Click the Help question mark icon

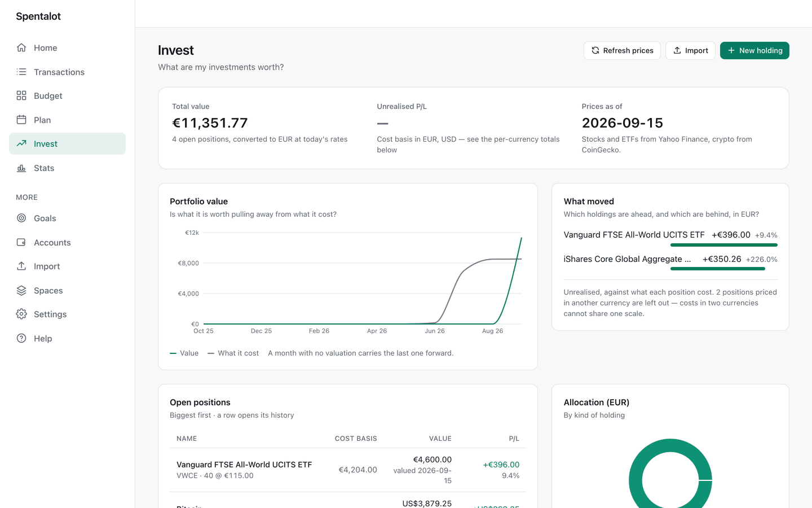click(x=21, y=338)
